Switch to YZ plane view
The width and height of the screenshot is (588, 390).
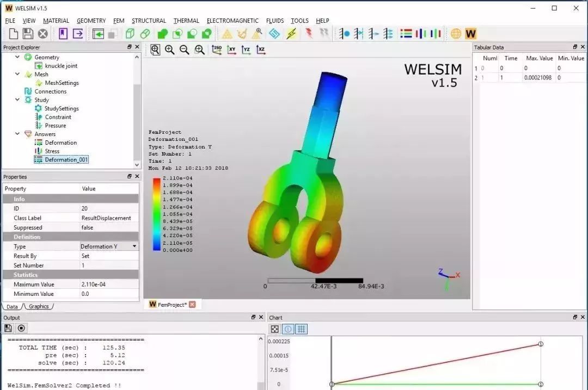pos(246,49)
